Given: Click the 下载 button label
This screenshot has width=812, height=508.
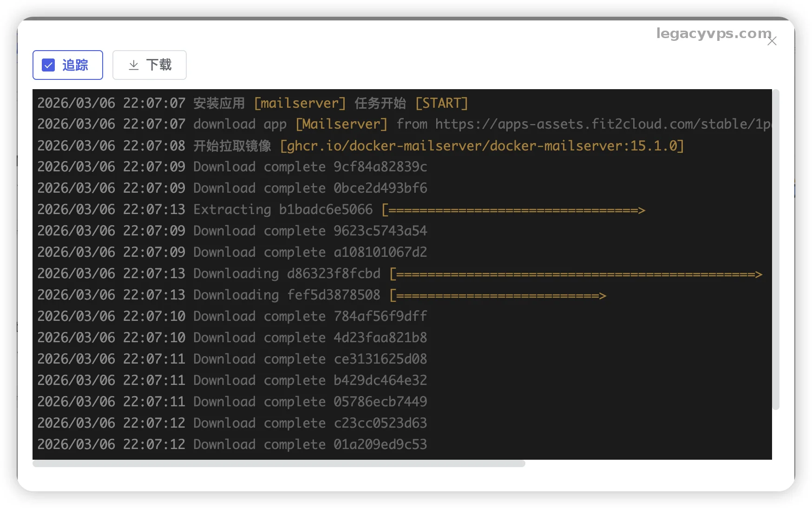Looking at the screenshot, I should click(159, 65).
